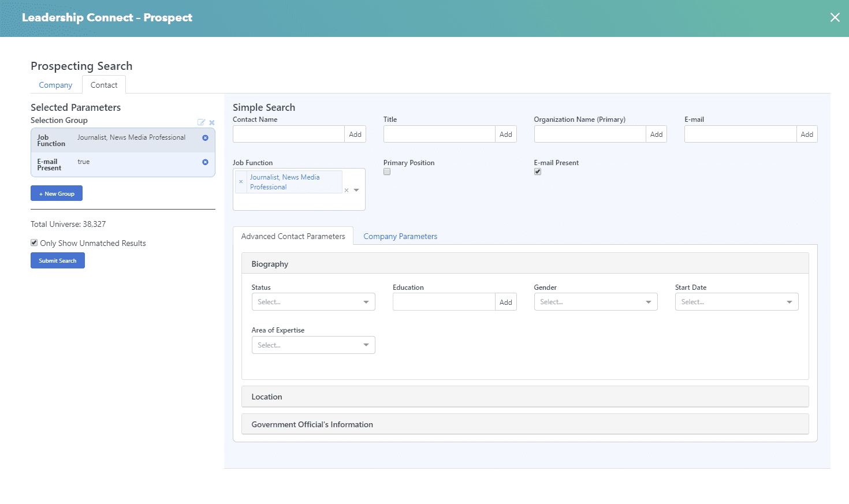Expand the Location section
Image resolution: width=849 pixels, height=504 pixels.
(525, 397)
